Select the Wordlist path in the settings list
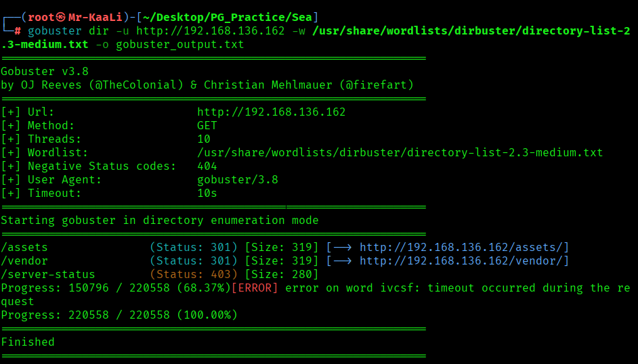 [x=400, y=153]
